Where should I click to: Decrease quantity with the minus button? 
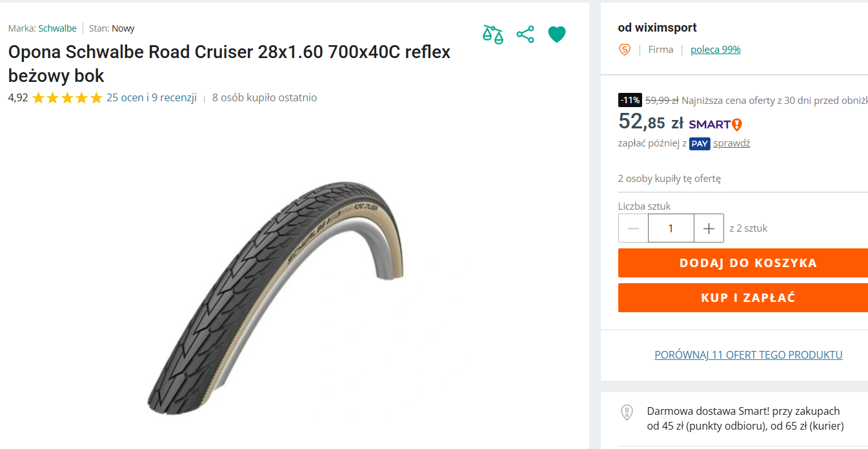(633, 228)
